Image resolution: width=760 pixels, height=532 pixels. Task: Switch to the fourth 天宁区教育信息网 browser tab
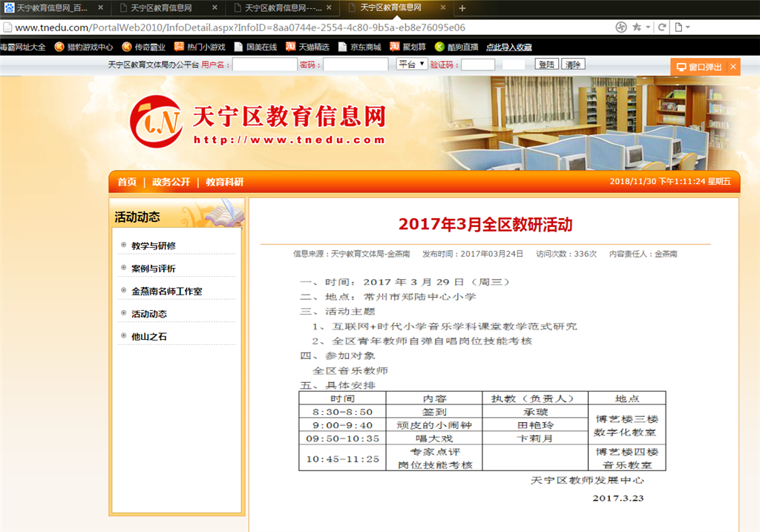[393, 10]
